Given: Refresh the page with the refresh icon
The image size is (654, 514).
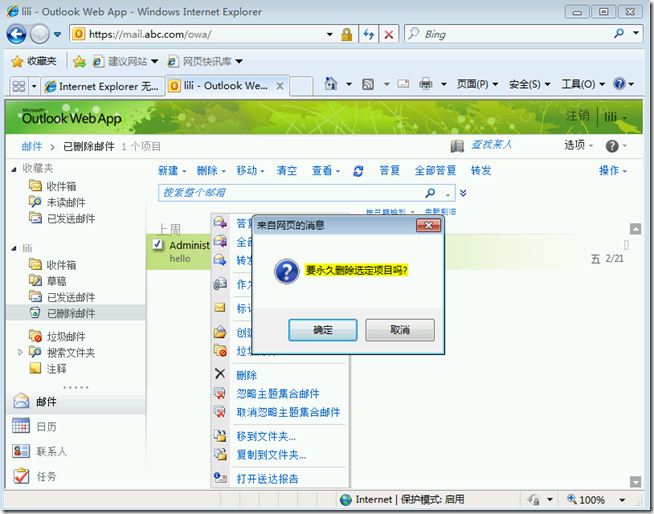Looking at the screenshot, I should (369, 34).
